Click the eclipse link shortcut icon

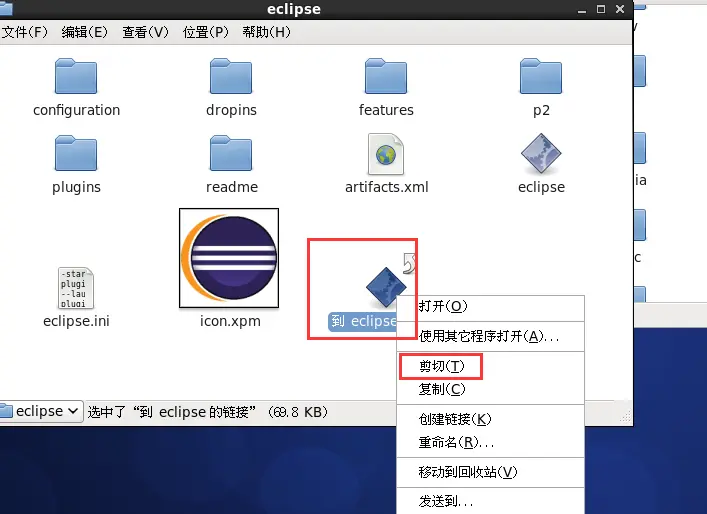point(386,286)
